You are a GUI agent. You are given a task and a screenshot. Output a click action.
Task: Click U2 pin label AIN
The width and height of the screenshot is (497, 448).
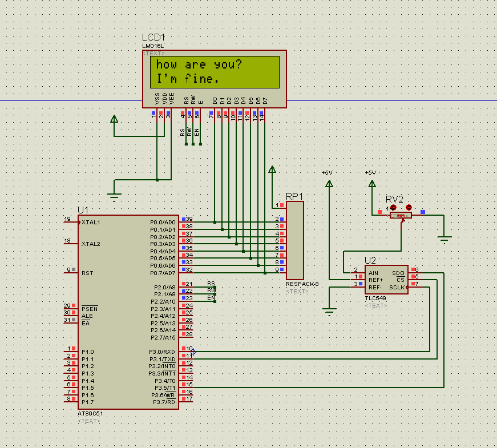[373, 273]
